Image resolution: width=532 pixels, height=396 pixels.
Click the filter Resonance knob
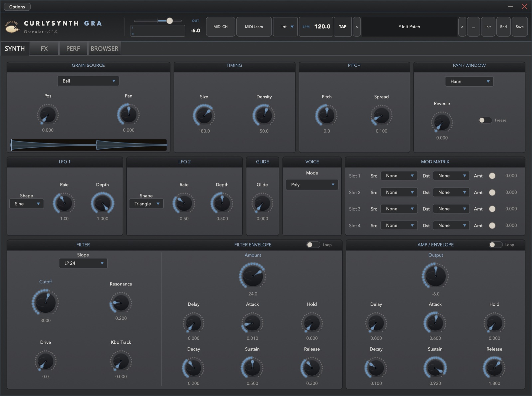(x=121, y=303)
